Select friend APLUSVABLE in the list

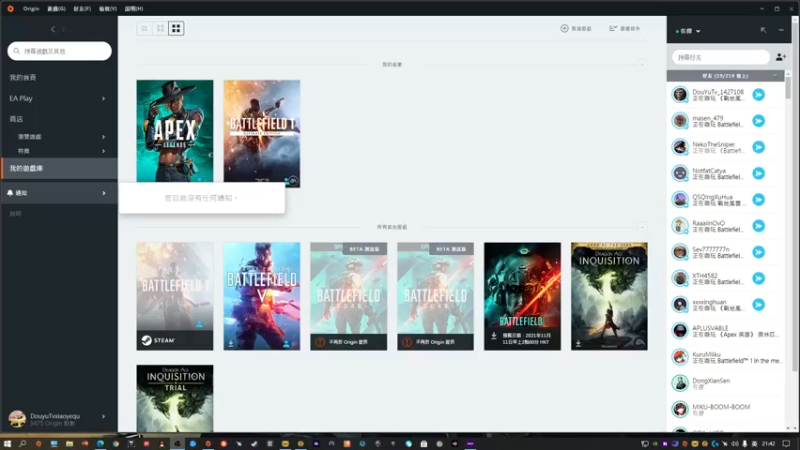click(x=725, y=331)
